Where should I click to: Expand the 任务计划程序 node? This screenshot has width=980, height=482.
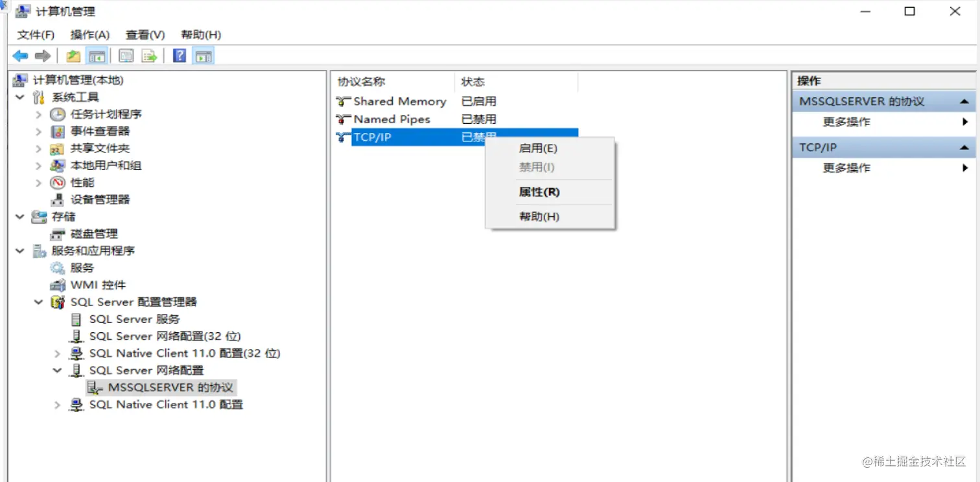point(39,114)
